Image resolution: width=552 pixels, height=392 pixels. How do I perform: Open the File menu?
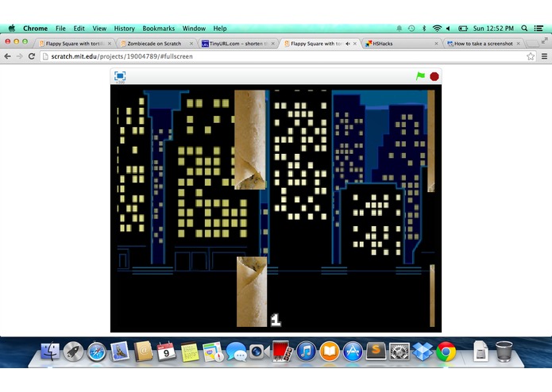60,28
